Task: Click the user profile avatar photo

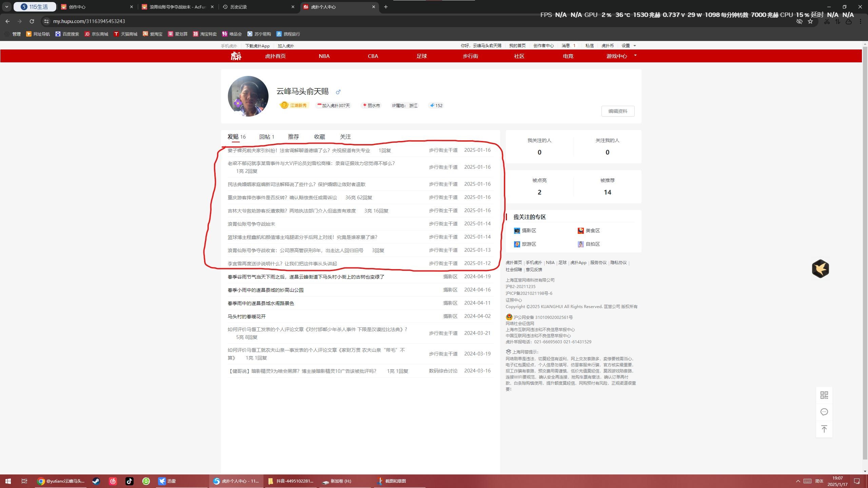Action: [x=248, y=96]
